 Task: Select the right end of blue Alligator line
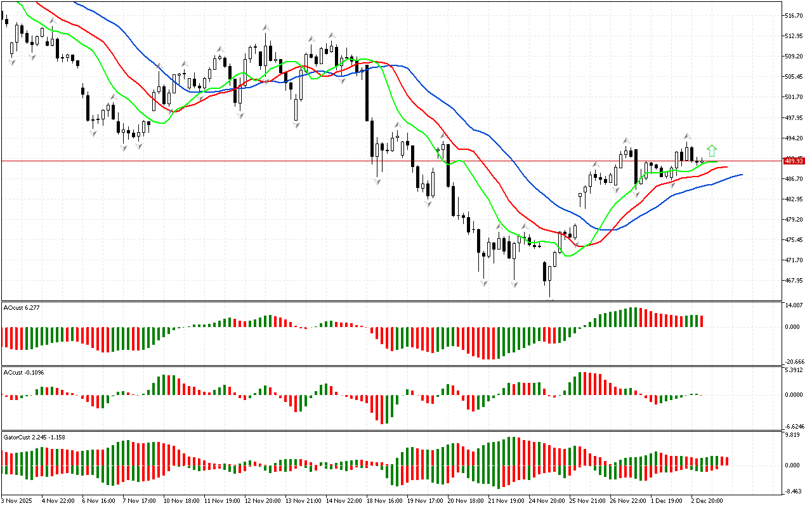tap(741, 175)
